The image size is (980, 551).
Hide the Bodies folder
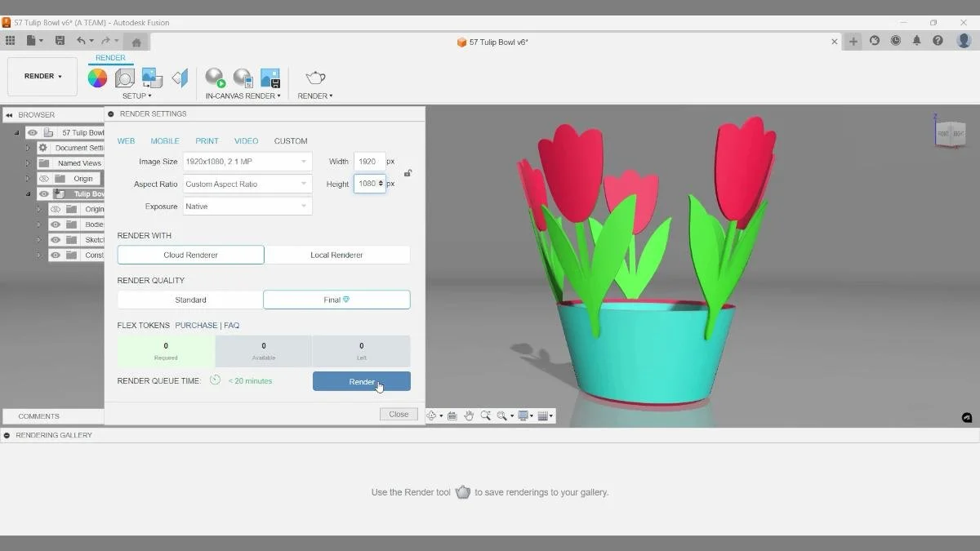[x=56, y=224]
